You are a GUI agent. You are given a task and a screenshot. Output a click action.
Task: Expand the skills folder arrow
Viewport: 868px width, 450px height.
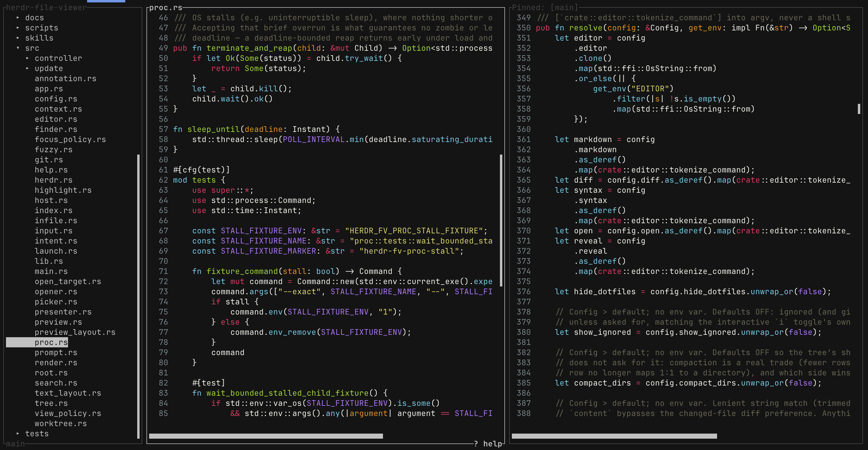click(x=18, y=38)
